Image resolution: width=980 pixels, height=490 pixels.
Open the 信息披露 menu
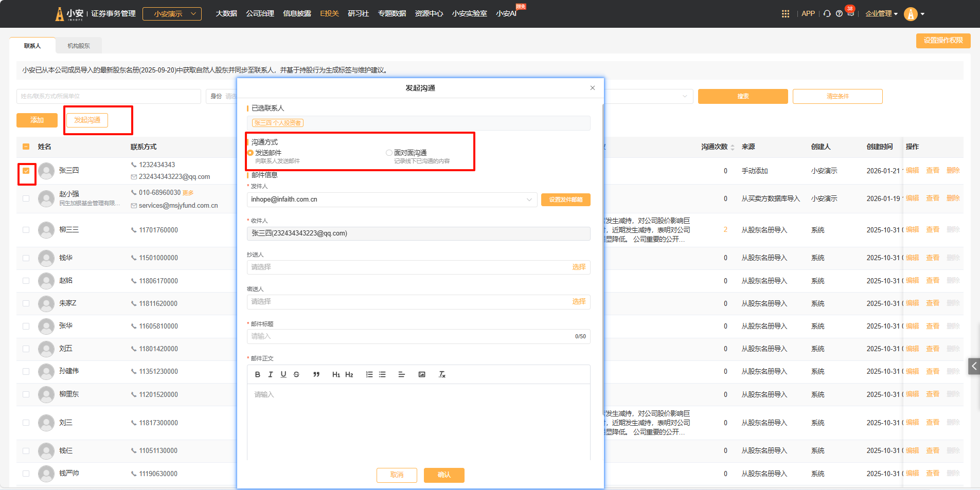tap(297, 14)
